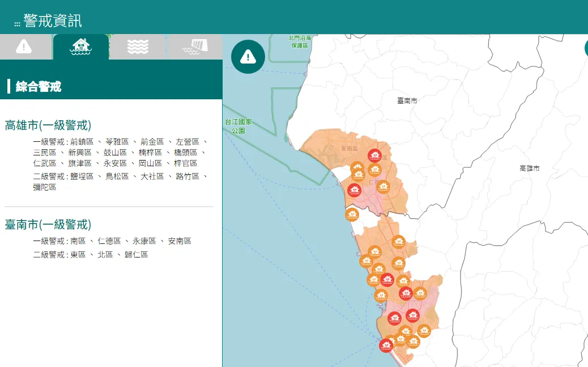Select 彌陀區 district text
Image resolution: width=588 pixels, height=367 pixels.
click(x=45, y=187)
